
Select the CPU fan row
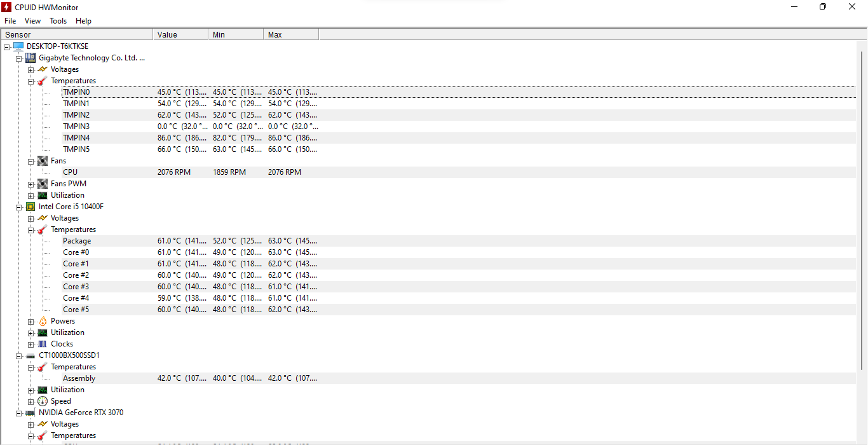tap(459, 172)
